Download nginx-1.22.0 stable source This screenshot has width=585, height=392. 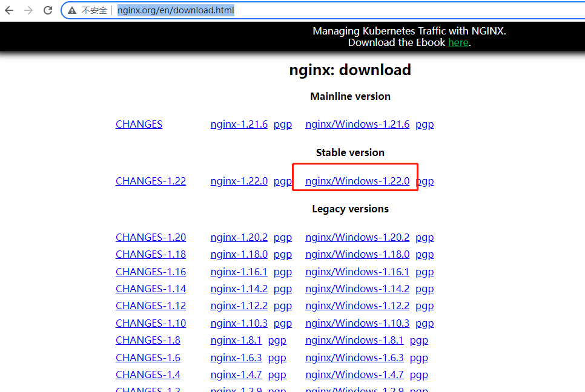click(x=239, y=181)
